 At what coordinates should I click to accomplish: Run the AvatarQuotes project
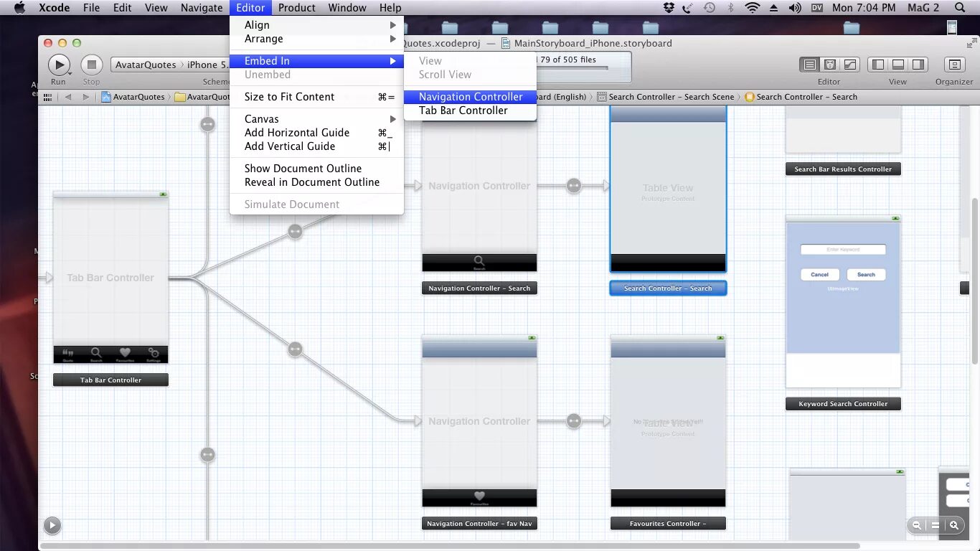pyautogui.click(x=58, y=65)
